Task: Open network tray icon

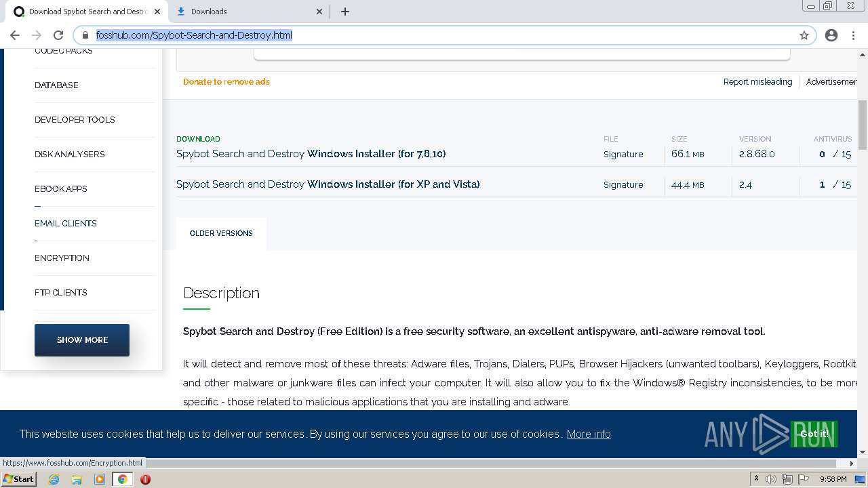Action: pyautogui.click(x=787, y=479)
